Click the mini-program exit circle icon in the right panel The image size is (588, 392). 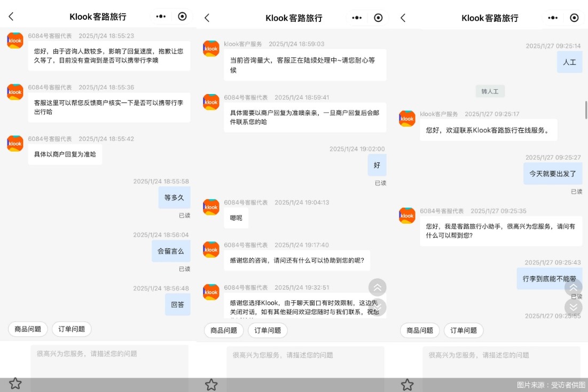[575, 18]
